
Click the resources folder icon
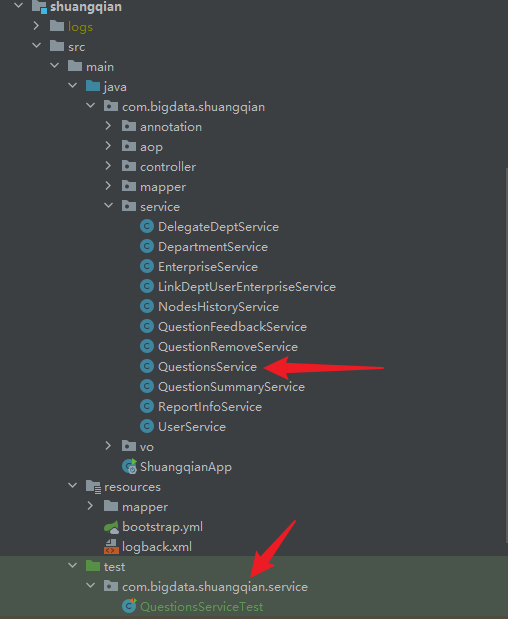tap(94, 487)
